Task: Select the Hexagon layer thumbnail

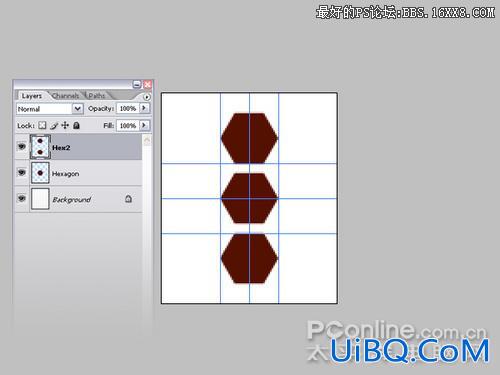Action: 40,173
